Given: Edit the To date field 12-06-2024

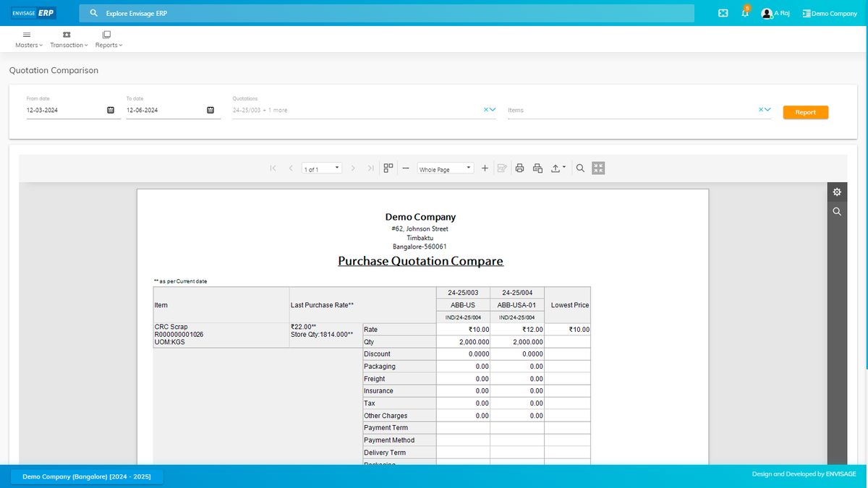Looking at the screenshot, I should click(x=165, y=111).
